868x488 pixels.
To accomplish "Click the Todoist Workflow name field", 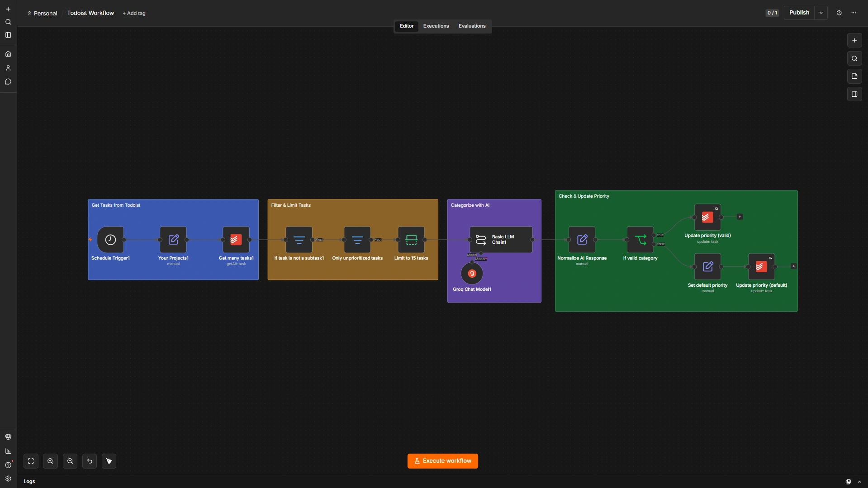I will (90, 13).
